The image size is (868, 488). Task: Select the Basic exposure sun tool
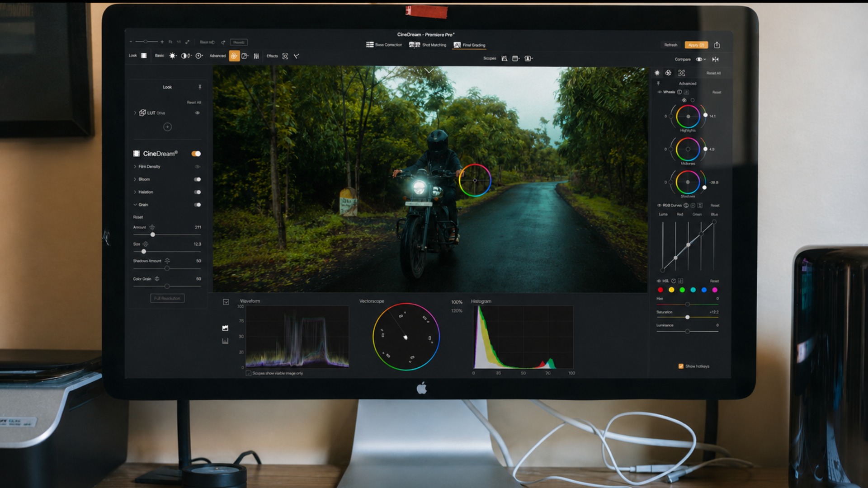pyautogui.click(x=172, y=56)
